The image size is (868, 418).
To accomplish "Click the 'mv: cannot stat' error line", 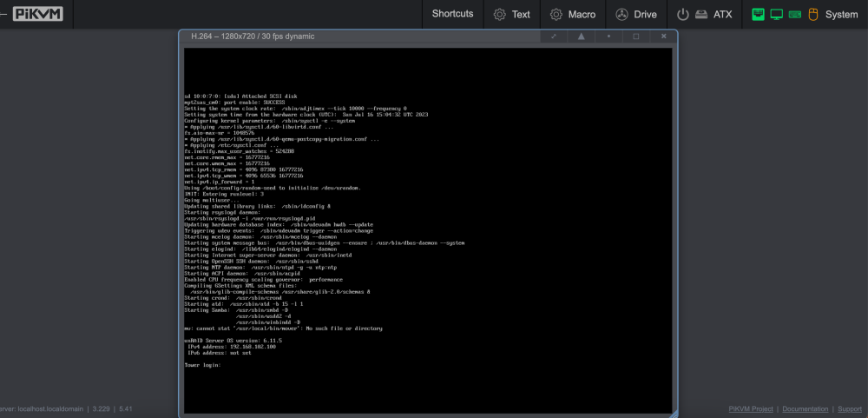I will click(284, 328).
